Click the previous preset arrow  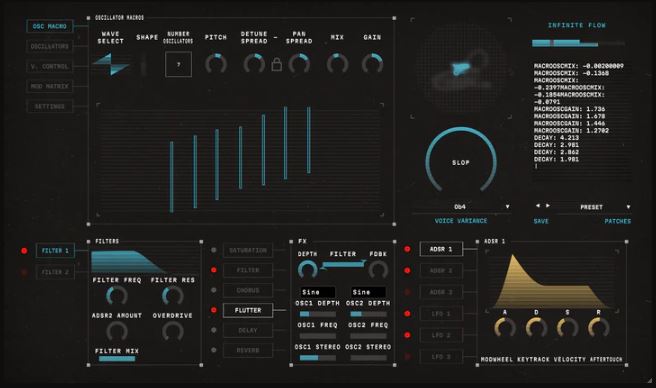click(x=538, y=206)
